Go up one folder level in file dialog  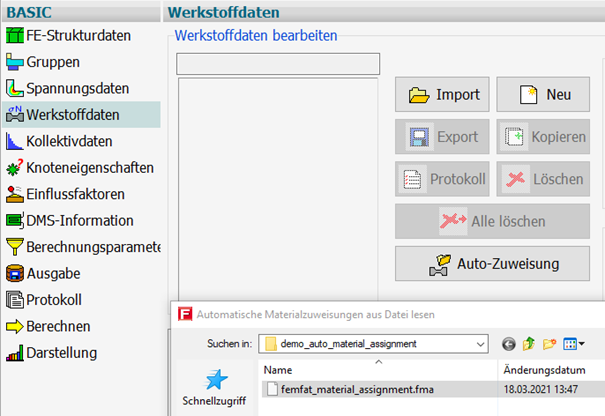click(x=529, y=343)
